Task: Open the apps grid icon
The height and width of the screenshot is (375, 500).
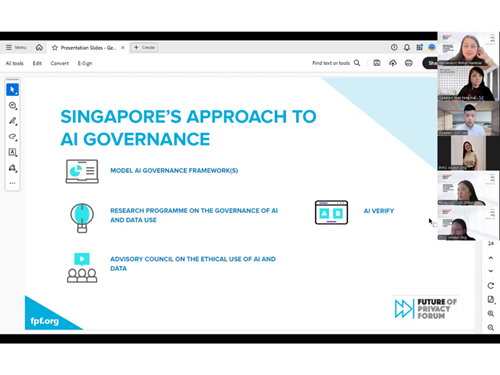Action: (x=419, y=48)
